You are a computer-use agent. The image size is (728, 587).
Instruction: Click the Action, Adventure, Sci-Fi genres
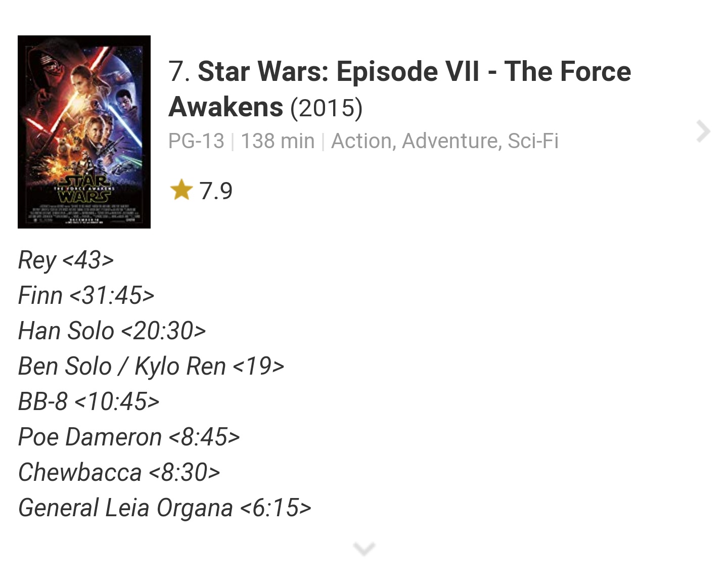point(444,141)
